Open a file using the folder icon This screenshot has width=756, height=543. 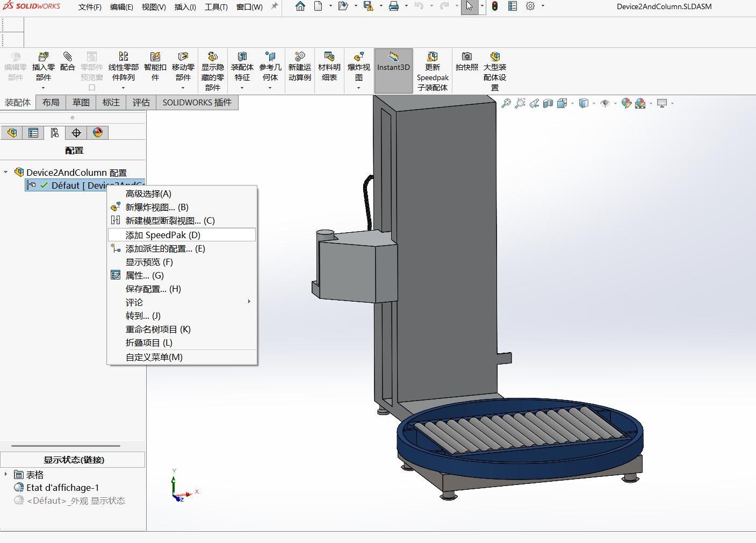click(x=343, y=6)
